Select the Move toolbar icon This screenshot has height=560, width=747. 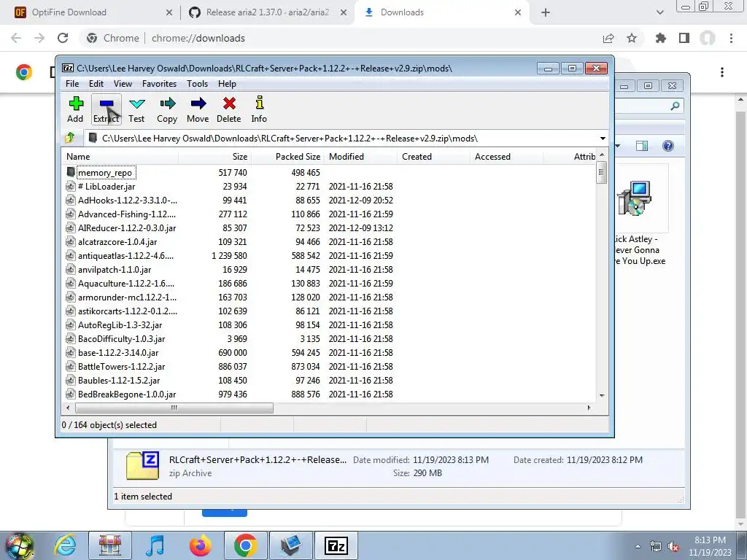pyautogui.click(x=198, y=109)
